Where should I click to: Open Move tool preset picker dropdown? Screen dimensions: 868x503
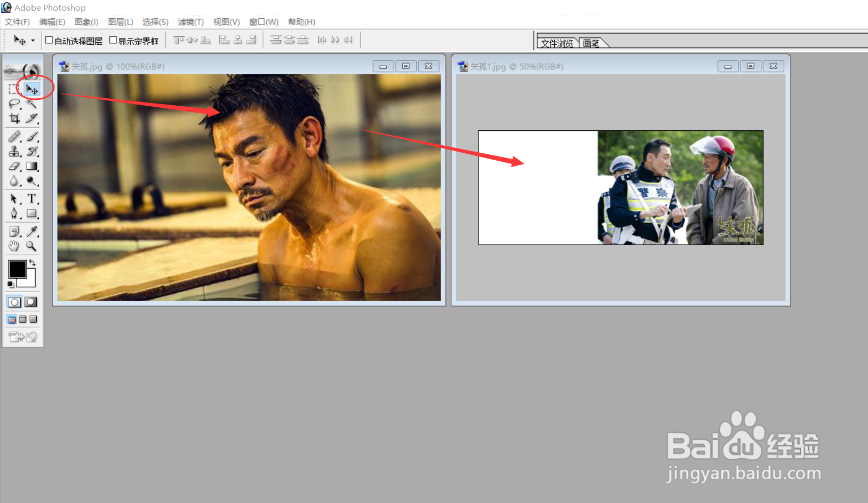pyautogui.click(x=33, y=41)
